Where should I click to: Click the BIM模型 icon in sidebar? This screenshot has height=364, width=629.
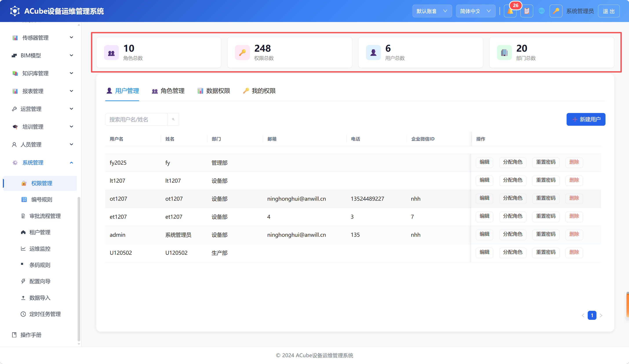coord(14,55)
